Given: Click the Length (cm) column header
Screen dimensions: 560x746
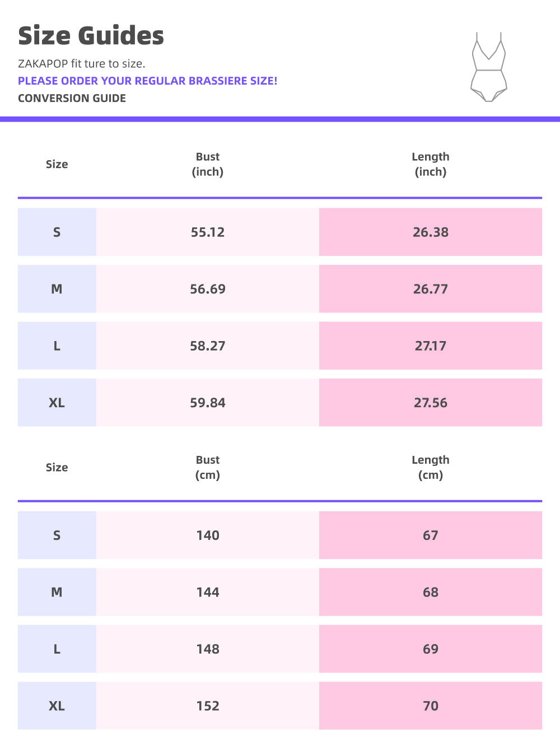Looking at the screenshot, I should (x=430, y=467).
